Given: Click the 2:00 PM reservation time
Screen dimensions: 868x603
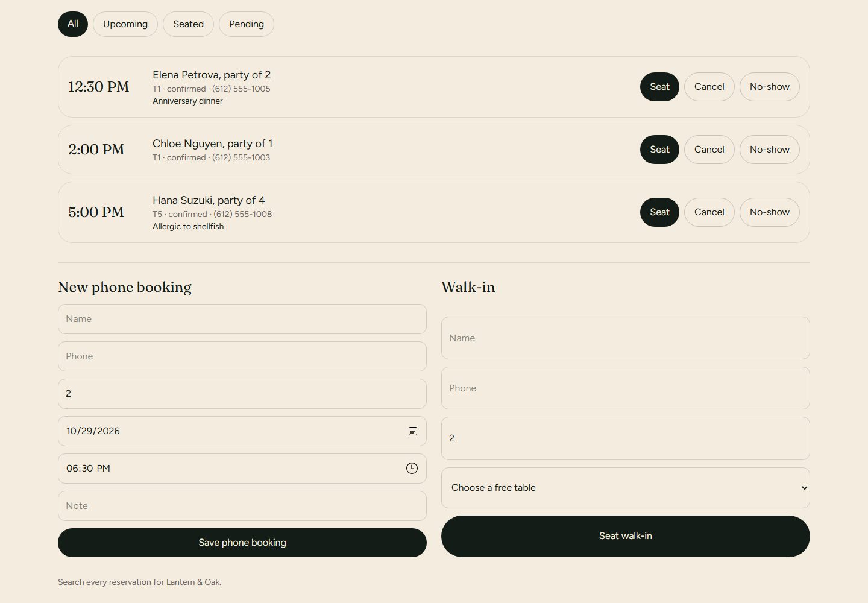Looking at the screenshot, I should (96, 150).
